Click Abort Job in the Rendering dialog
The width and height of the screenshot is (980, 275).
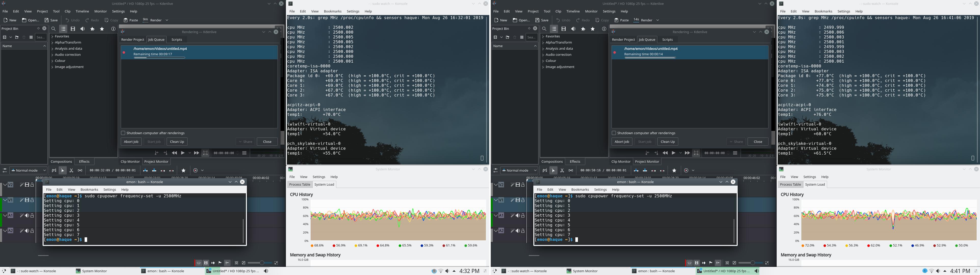(x=131, y=142)
